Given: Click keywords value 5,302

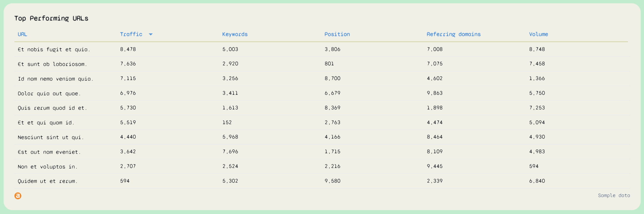Looking at the screenshot, I should tap(230, 181).
